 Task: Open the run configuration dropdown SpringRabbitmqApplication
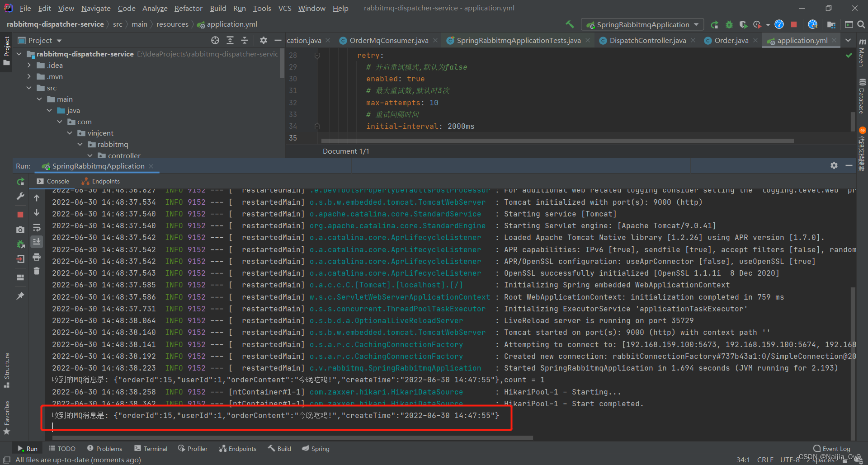point(642,24)
